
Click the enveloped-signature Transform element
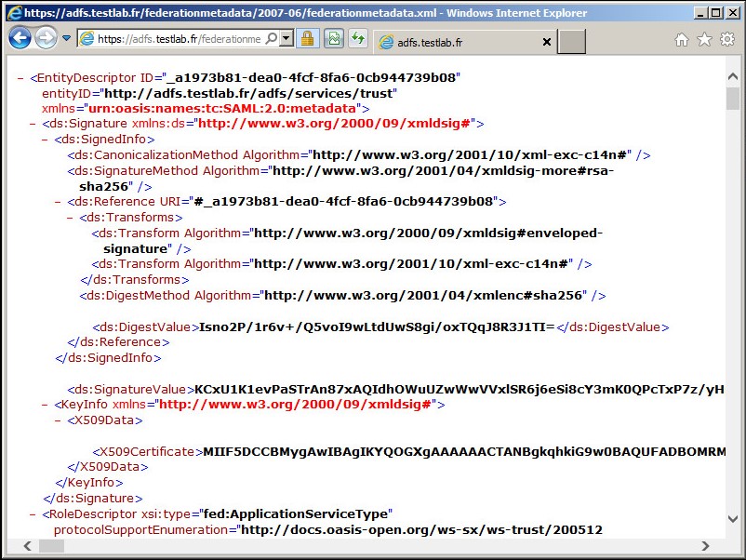pyautogui.click(x=347, y=241)
